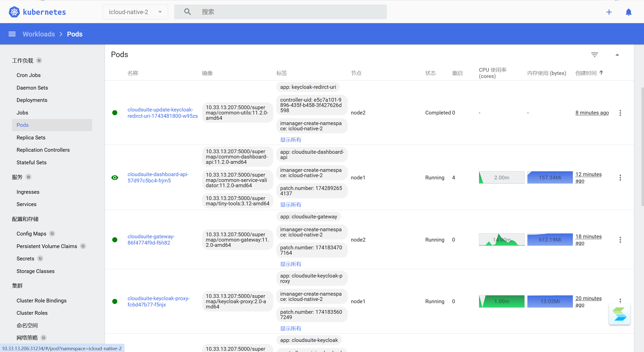
Task: Click the plus create resource icon
Action: point(609,12)
